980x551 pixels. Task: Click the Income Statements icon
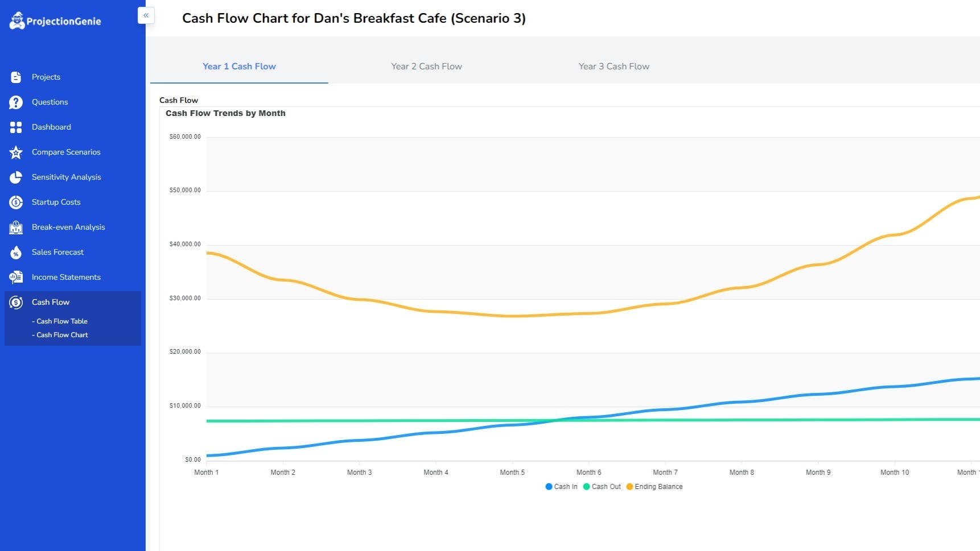[16, 277]
